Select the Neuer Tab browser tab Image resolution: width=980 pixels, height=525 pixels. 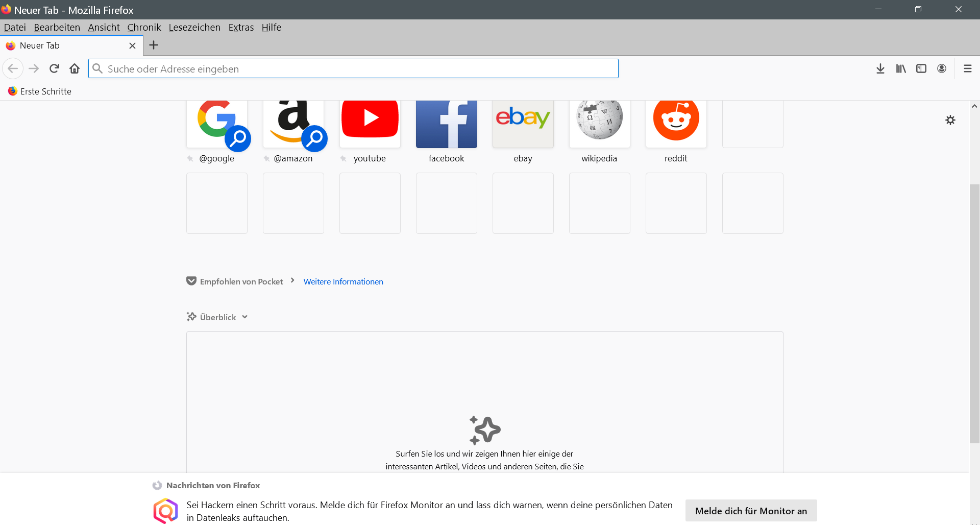point(71,45)
